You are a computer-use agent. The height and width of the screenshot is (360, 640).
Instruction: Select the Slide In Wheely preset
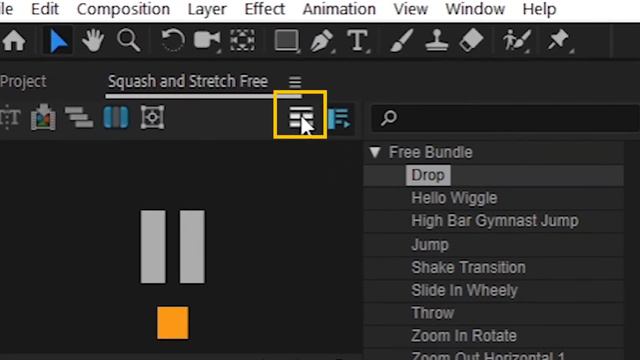pyautogui.click(x=464, y=290)
